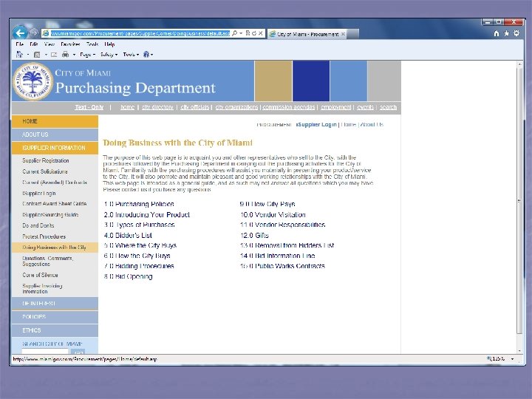
Task: Click the zoom level magnifier in status bar
Action: click(x=489, y=358)
